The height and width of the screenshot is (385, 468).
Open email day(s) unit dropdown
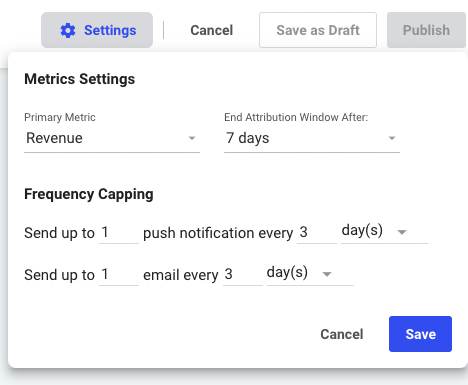coord(310,274)
